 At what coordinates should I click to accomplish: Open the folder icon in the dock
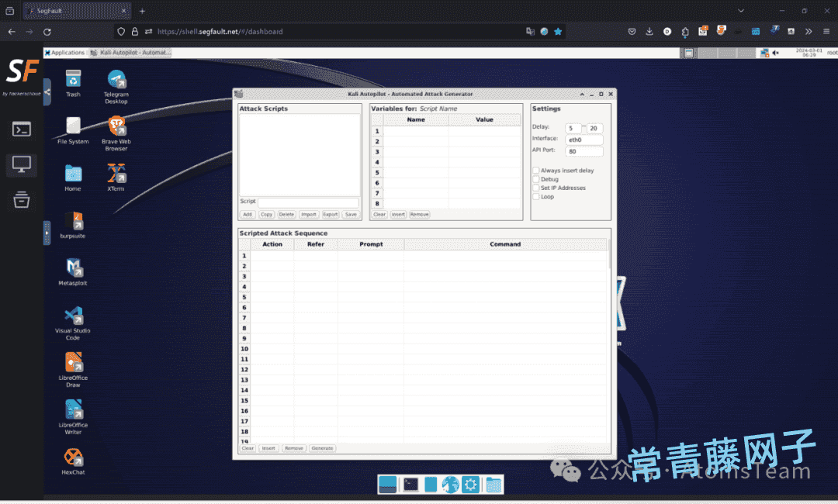[493, 485]
